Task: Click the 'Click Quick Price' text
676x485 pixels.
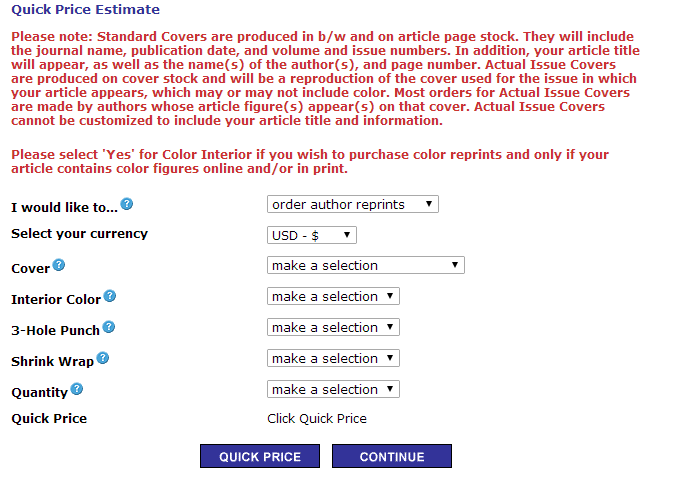Action: point(317,419)
